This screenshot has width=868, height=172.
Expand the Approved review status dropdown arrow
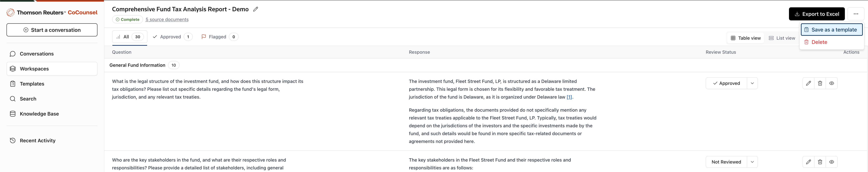point(752,83)
